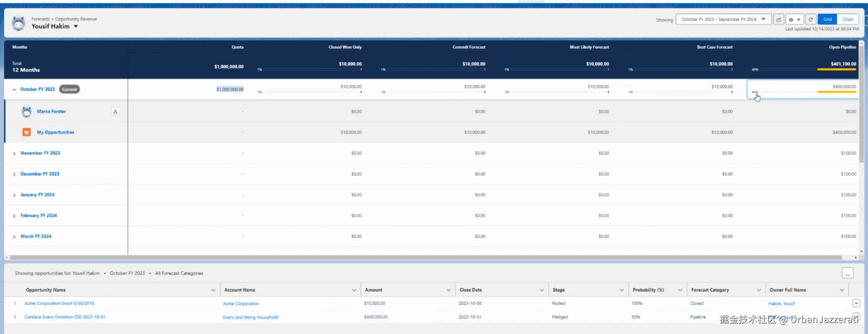Click November Open Pipeline $100.00 value

click(849, 153)
